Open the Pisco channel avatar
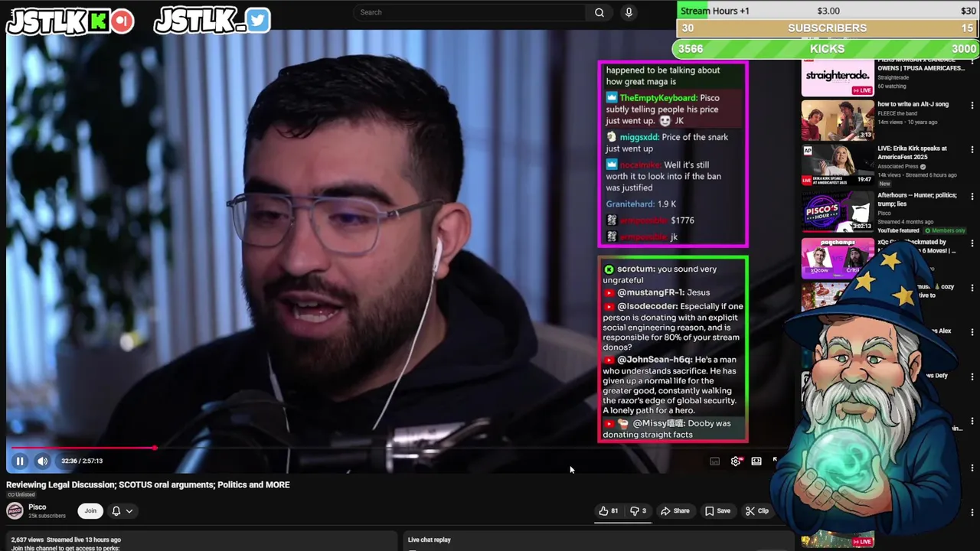 [x=15, y=510]
